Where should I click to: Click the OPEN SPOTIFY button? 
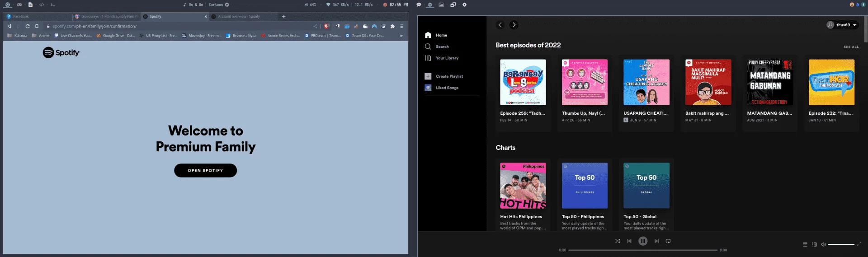point(205,170)
